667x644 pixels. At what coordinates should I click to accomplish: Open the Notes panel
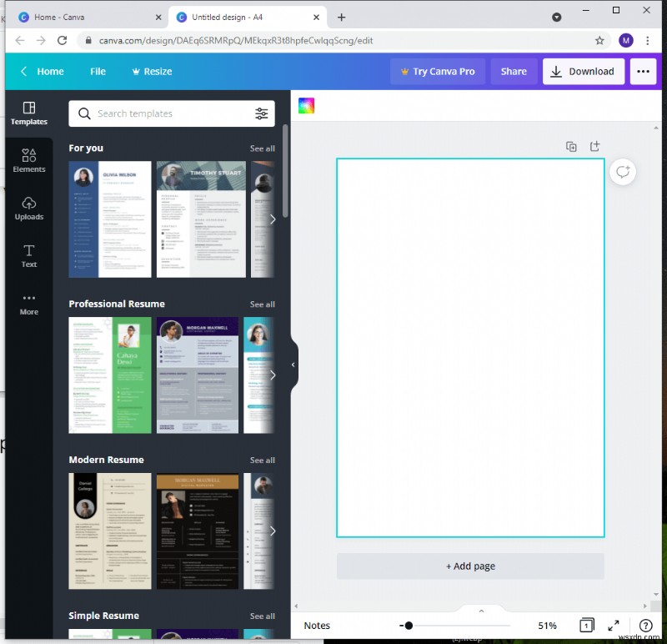pos(317,626)
